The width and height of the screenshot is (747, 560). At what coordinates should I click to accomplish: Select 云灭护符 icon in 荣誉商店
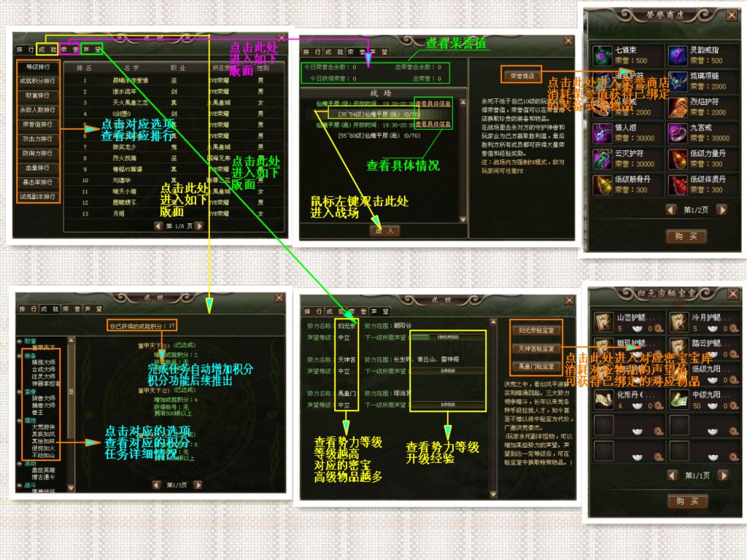tap(602, 159)
